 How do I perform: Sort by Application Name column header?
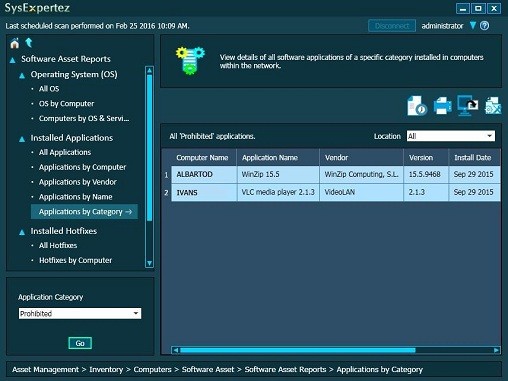(278, 158)
